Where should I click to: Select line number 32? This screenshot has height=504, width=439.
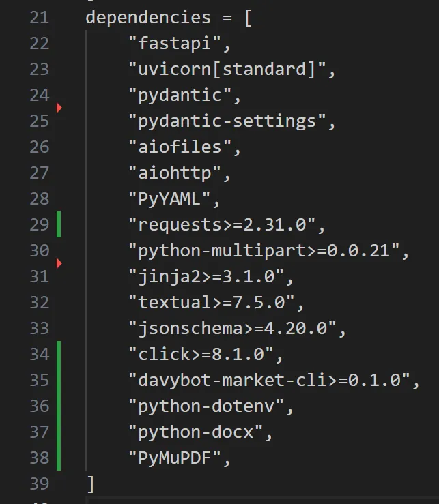[40, 302]
